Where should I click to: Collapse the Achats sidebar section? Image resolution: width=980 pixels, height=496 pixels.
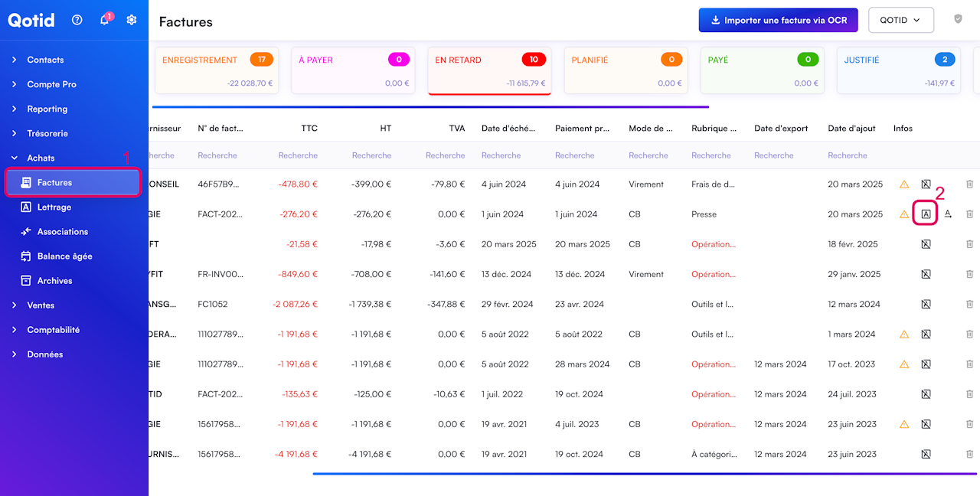(x=41, y=158)
